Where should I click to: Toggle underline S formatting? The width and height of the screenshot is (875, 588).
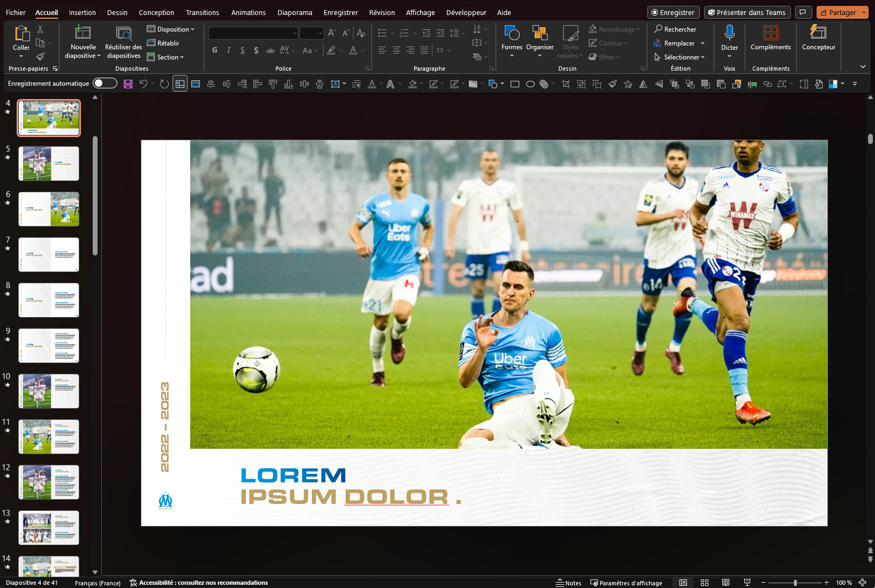[x=243, y=50]
